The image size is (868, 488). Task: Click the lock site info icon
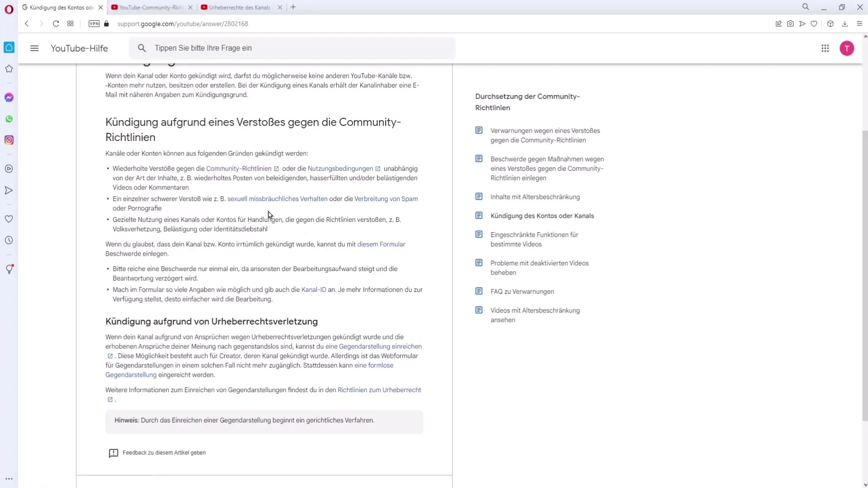[107, 23]
